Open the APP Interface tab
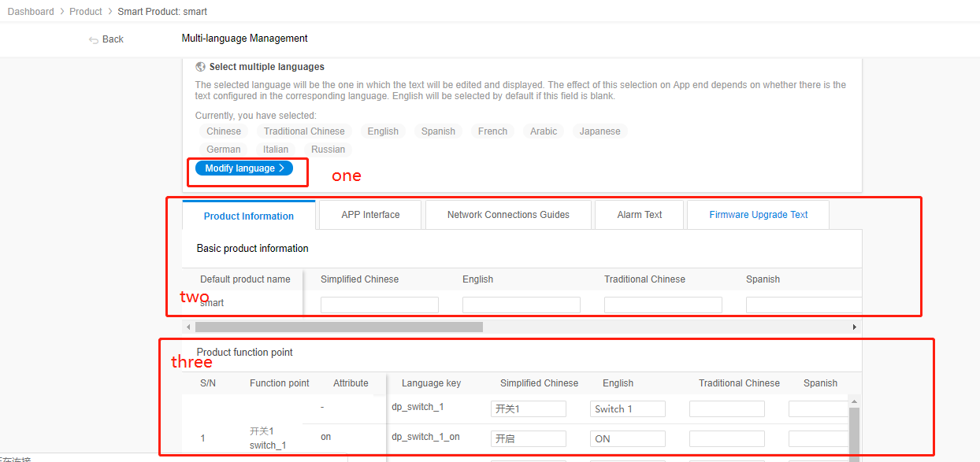980x462 pixels. 370,215
